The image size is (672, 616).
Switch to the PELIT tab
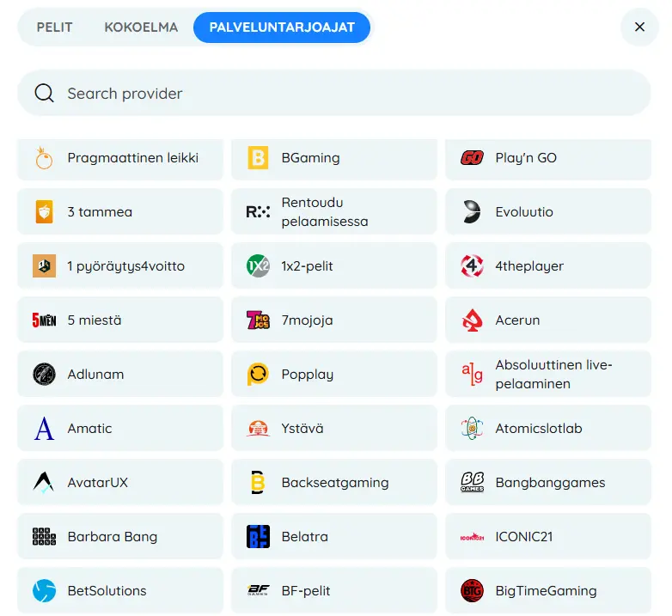pos(54,27)
